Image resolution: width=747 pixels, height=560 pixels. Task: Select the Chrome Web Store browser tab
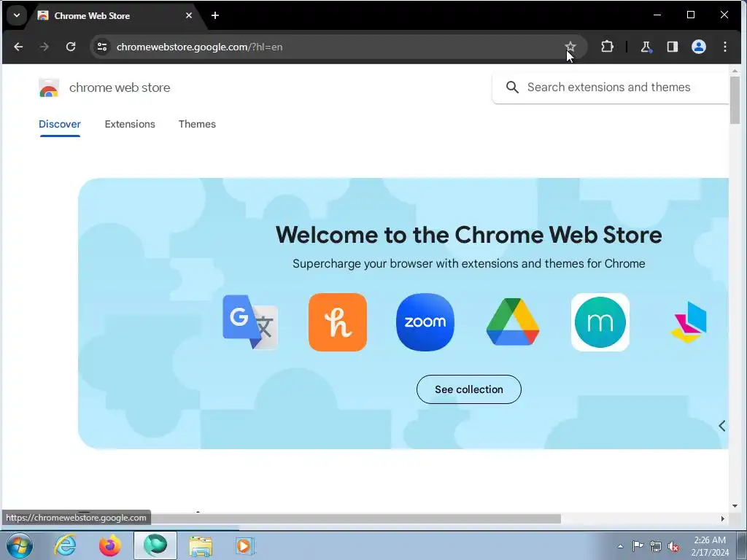tap(115, 16)
